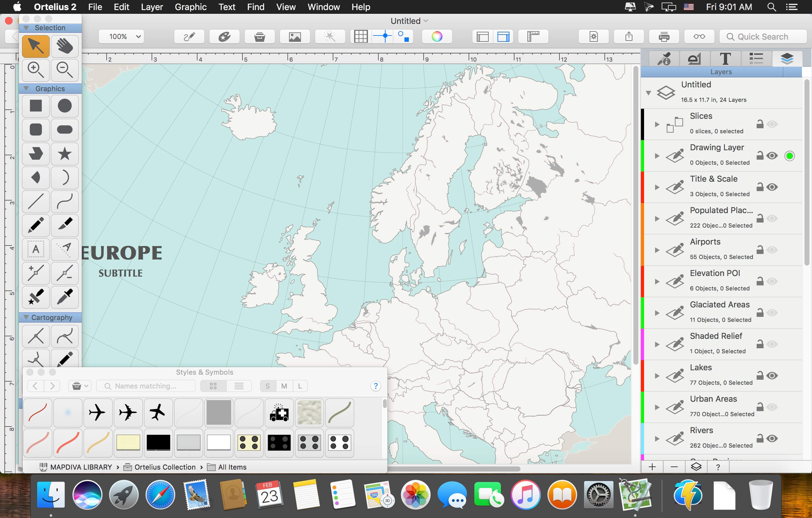Click the Print toolbar icon
Viewport: 812px width, 518px height.
[x=664, y=36]
